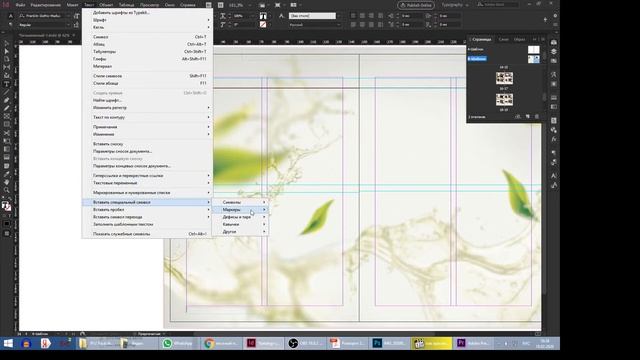Image resolution: width=640 pixels, height=360 pixels.
Task: Open the Layers panel icon in right dock
Action: click(x=553, y=52)
